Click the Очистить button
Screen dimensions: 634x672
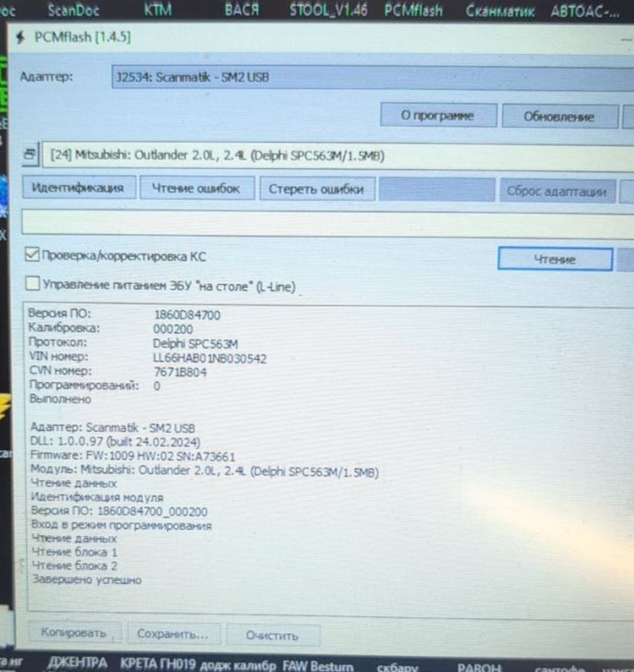tap(273, 635)
